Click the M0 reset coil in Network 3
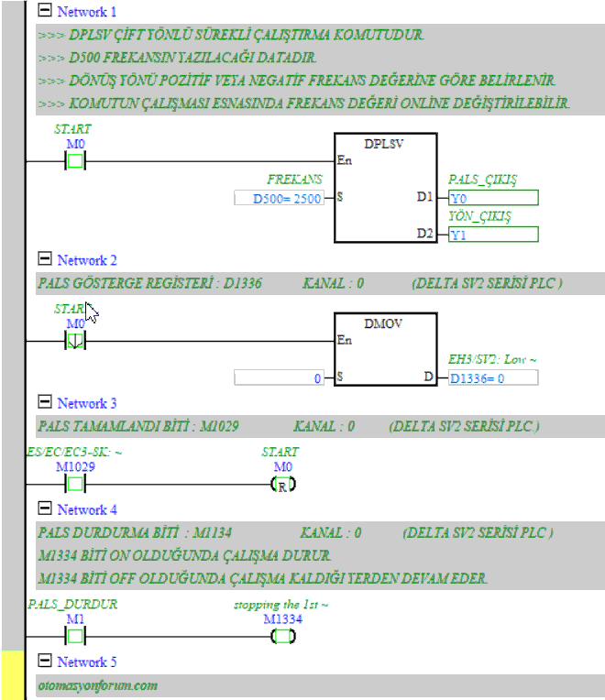The width and height of the screenshot is (605, 700). pyautogui.click(x=283, y=484)
